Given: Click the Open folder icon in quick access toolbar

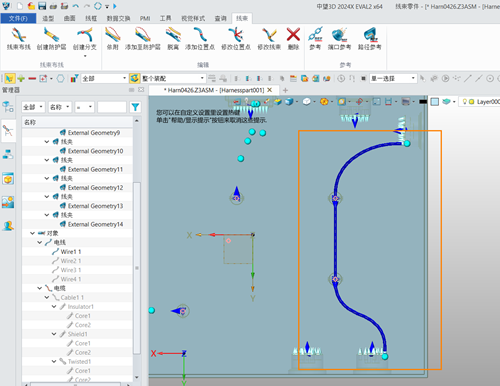Looking at the screenshot, I should 31,6.
